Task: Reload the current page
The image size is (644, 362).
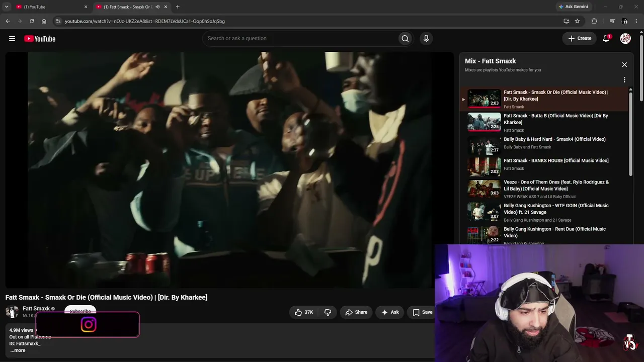Action: tap(32, 21)
